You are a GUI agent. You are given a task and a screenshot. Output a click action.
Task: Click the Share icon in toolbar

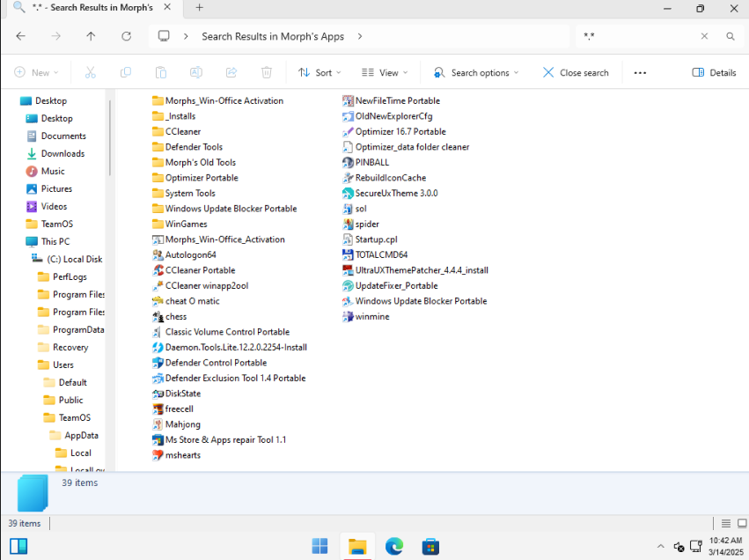click(231, 72)
